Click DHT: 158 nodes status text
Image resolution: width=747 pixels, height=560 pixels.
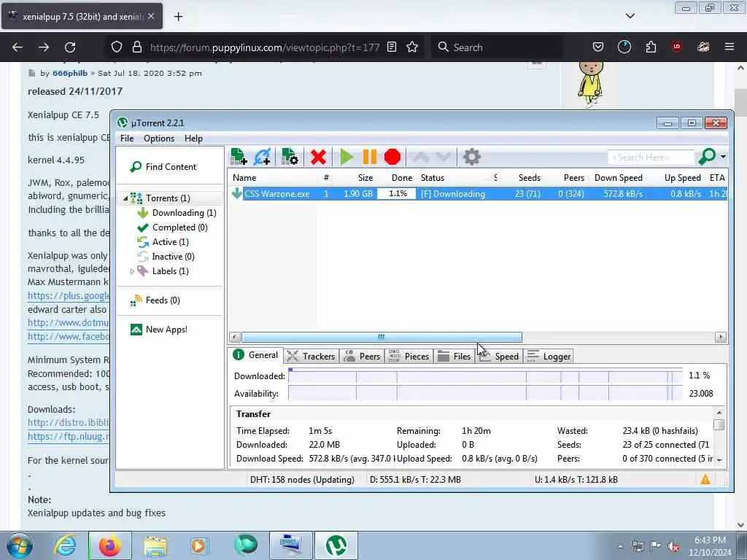click(302, 480)
